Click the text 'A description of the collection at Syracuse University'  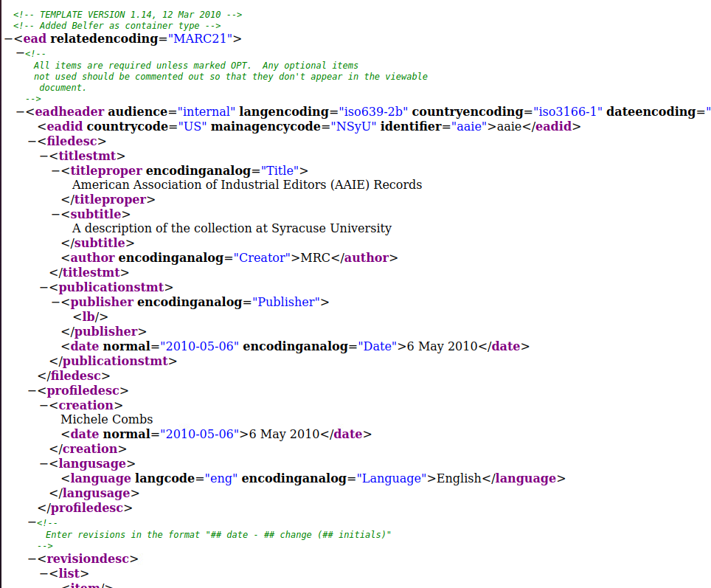(x=232, y=229)
